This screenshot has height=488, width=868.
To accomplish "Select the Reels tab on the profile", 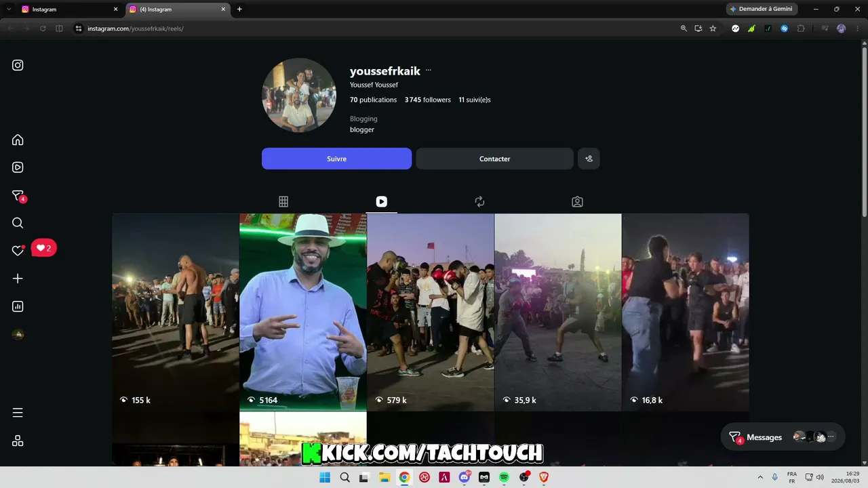I will (382, 201).
